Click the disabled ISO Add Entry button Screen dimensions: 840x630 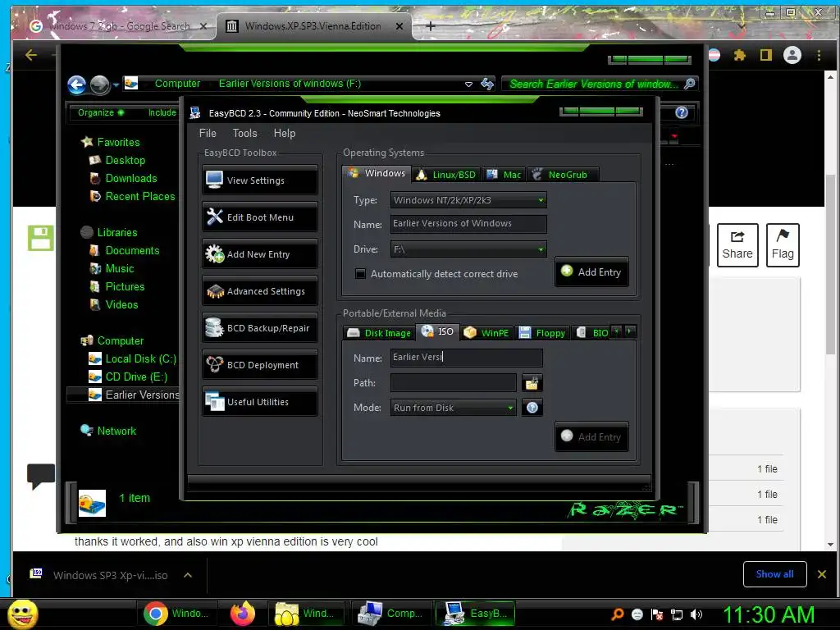click(x=591, y=436)
